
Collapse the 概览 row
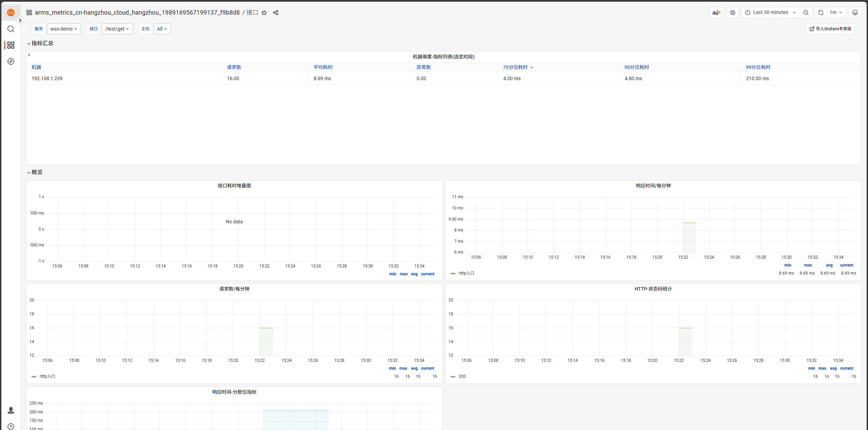tap(37, 172)
